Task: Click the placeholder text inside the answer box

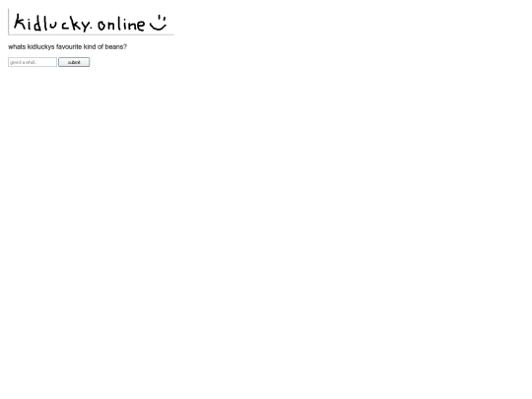Action: coord(24,62)
